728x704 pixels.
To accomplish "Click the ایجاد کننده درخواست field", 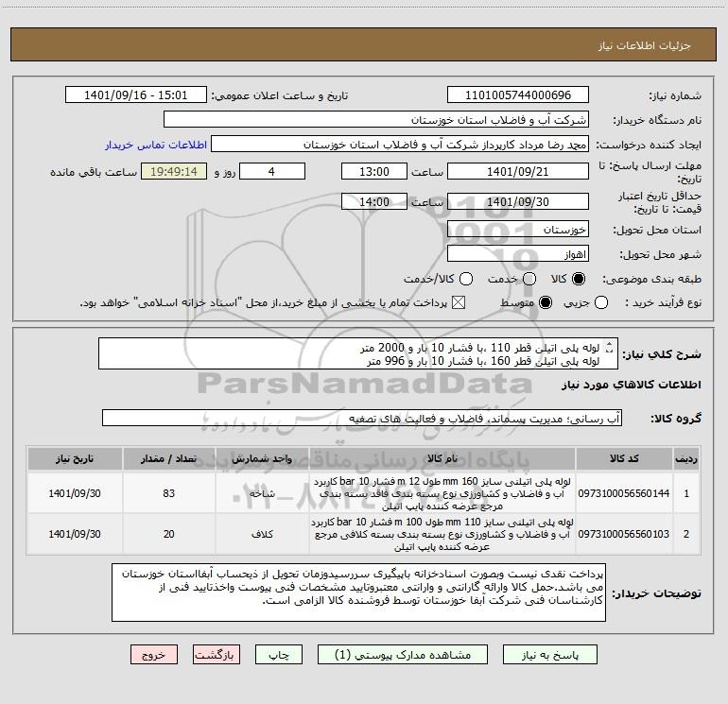I will [400, 144].
